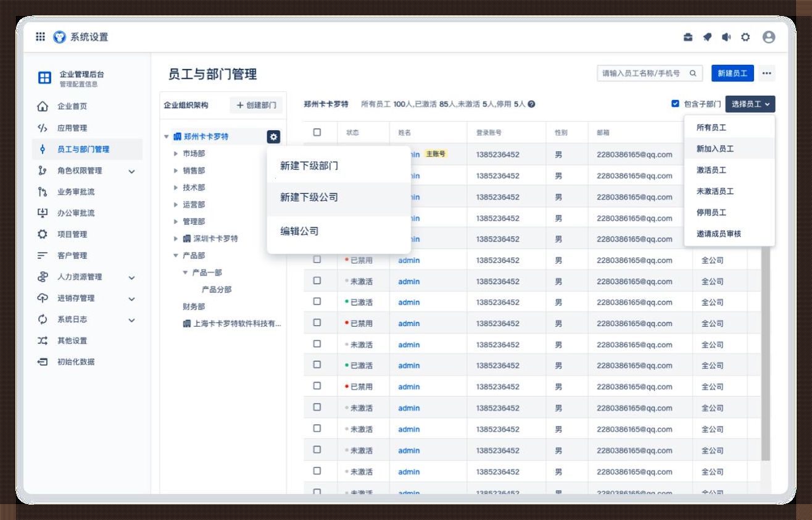Expand the 系统日志 sidebar chevron
The image size is (812, 520).
(131, 320)
